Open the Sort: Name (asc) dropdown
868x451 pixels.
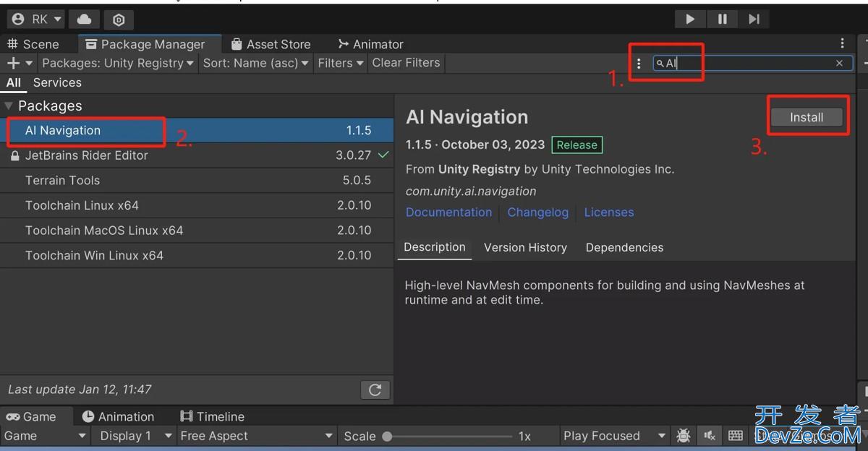point(256,63)
